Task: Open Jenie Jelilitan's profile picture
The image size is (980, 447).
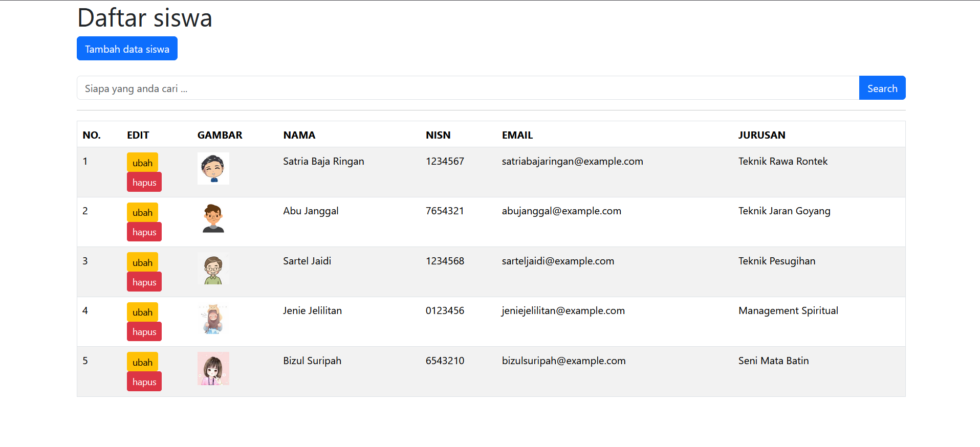Action: [x=213, y=319]
